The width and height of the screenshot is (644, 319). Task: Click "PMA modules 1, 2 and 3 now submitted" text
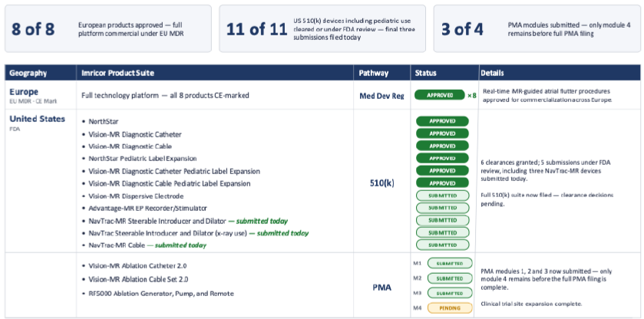(547, 279)
